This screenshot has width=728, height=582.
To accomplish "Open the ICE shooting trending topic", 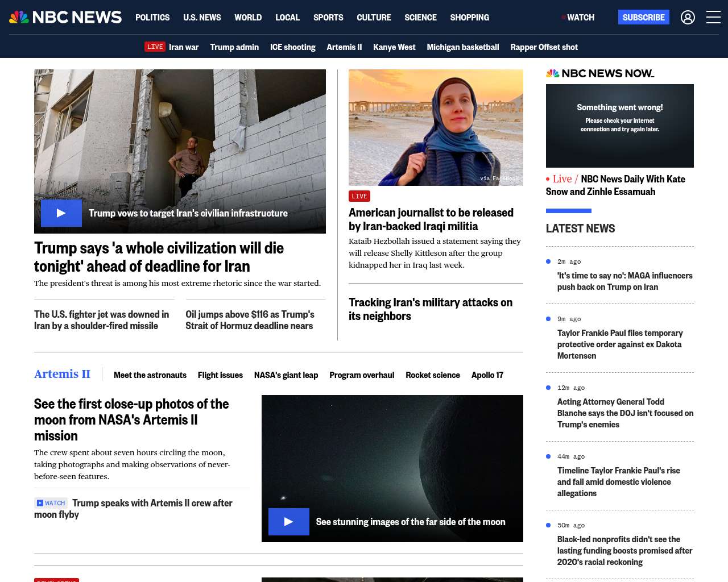I will coord(292,47).
